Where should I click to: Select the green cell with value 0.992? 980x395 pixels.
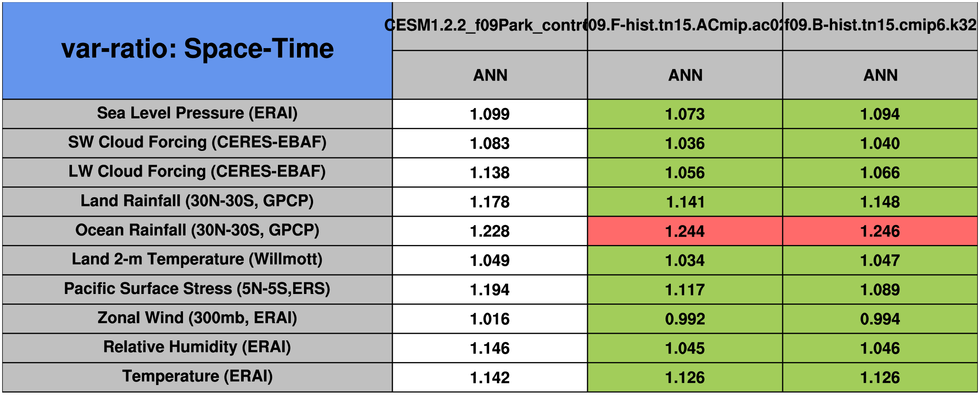[x=685, y=319]
